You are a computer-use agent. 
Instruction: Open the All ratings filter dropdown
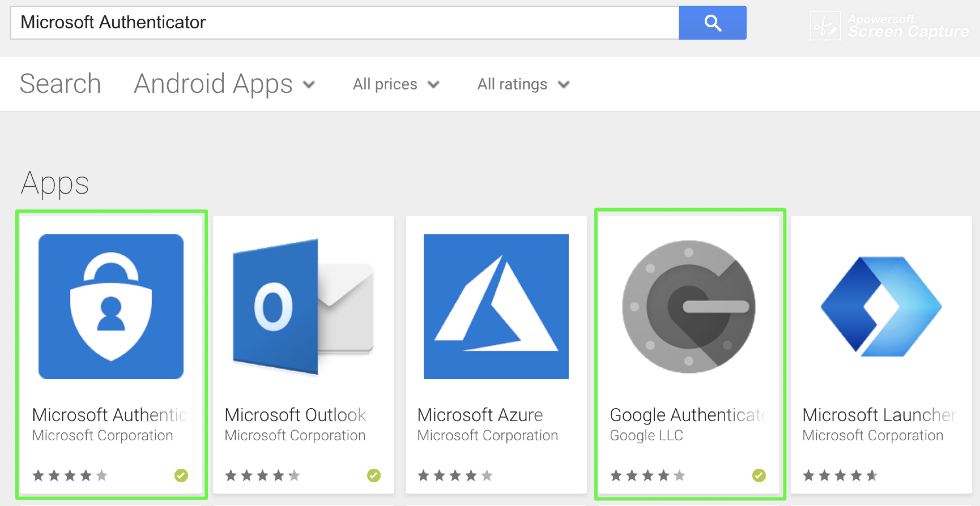point(523,84)
